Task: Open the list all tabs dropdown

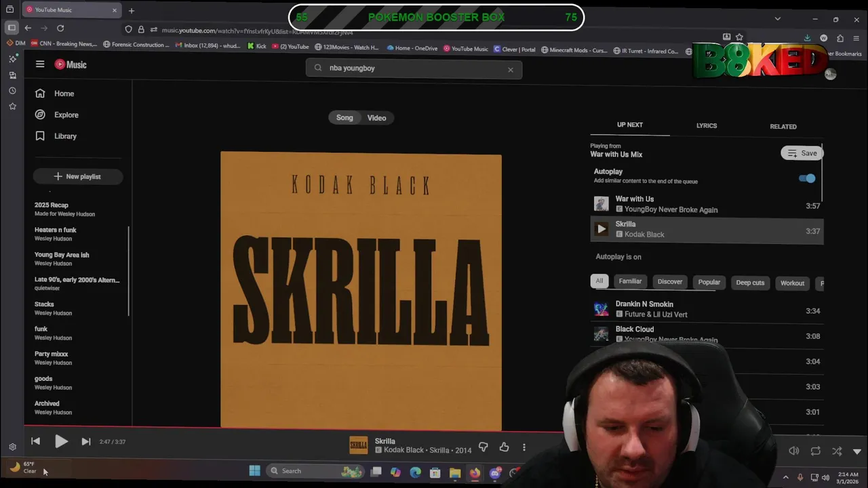Action: pos(778,19)
